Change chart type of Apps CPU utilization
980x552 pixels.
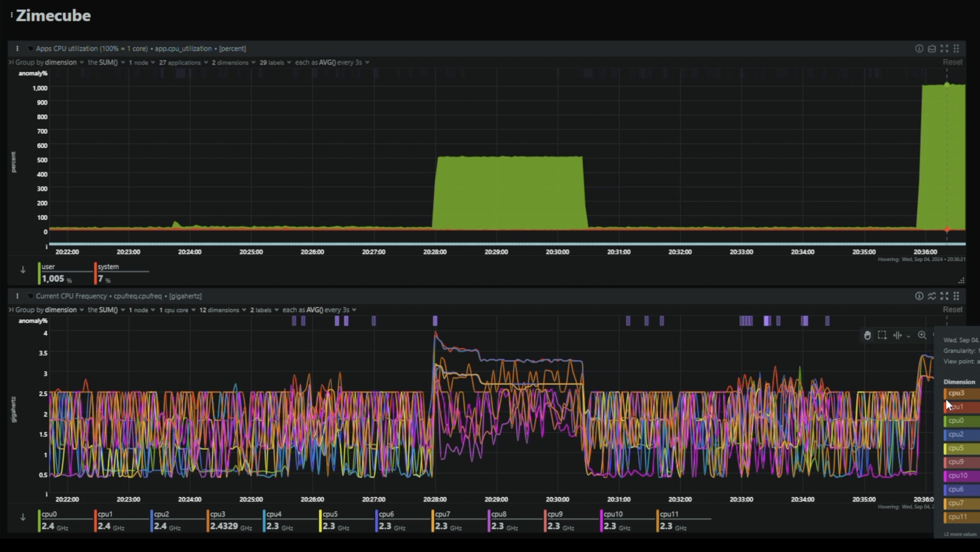[x=931, y=49]
